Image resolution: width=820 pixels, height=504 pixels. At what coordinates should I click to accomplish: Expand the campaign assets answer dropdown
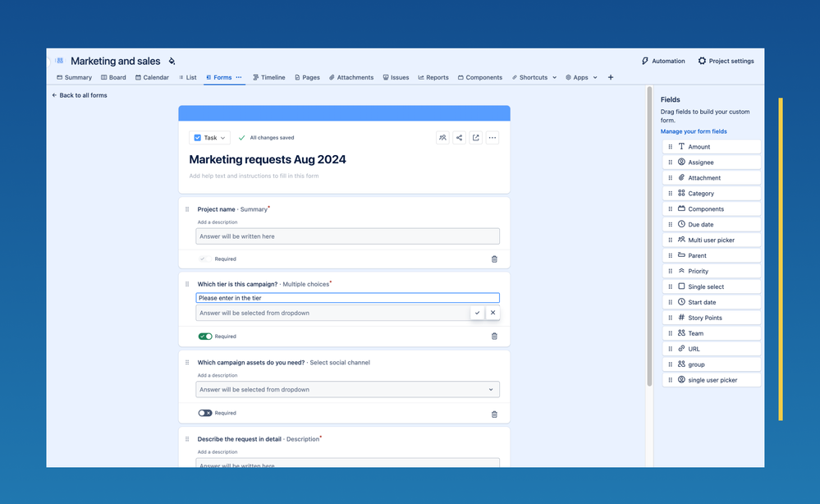pyautogui.click(x=491, y=390)
